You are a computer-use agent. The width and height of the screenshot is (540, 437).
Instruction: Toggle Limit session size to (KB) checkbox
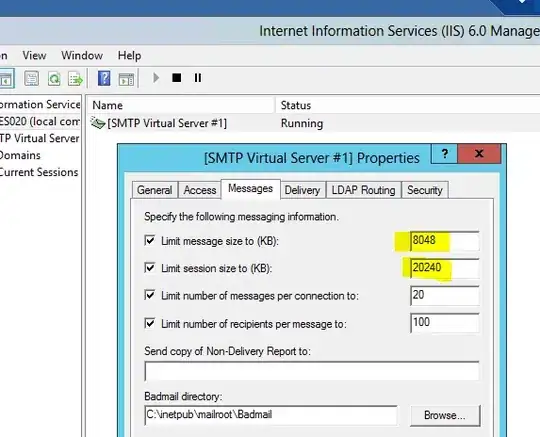tap(149, 268)
